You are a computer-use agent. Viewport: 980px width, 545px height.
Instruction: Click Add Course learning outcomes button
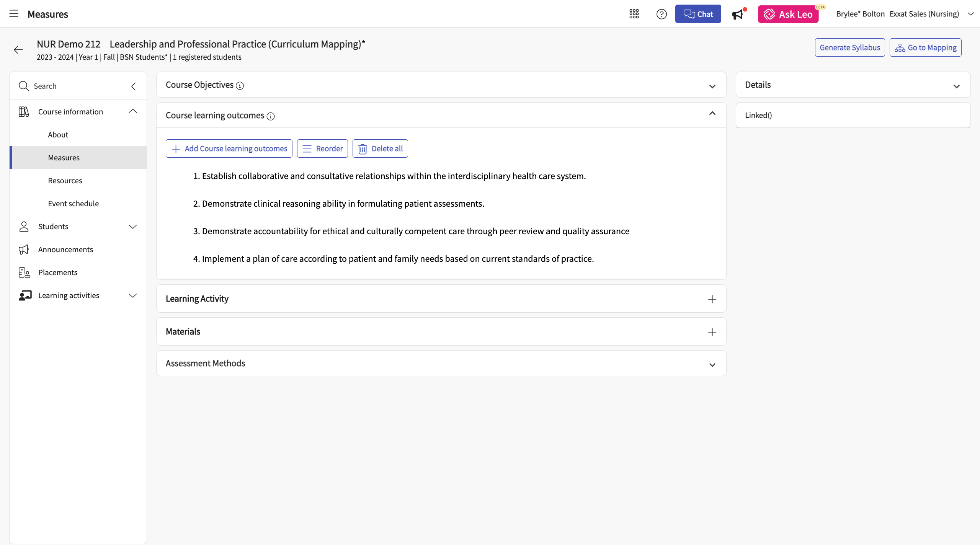[229, 148]
